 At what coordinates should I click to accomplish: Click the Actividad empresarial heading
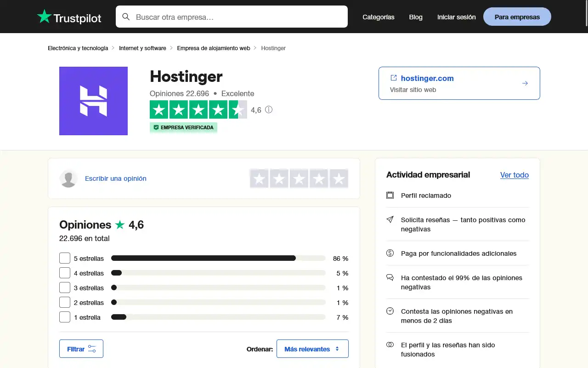[428, 175]
